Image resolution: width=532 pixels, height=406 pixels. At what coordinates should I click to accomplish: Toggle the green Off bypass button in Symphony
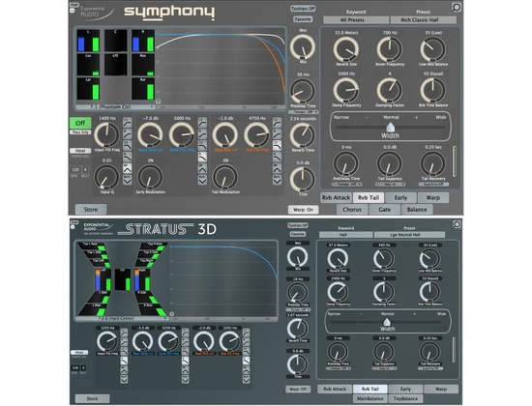(x=80, y=123)
